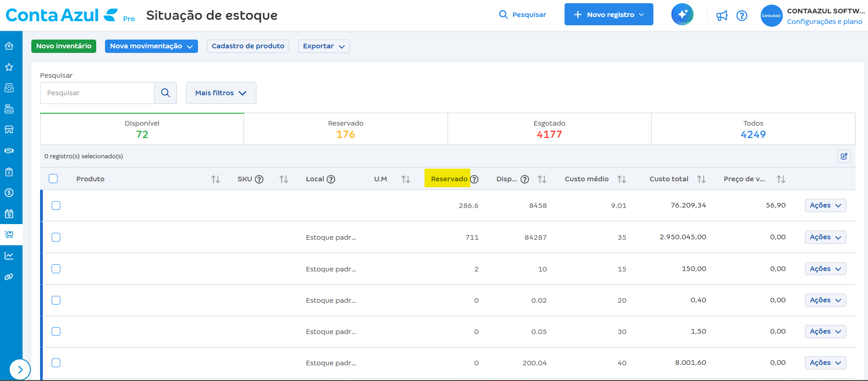Image resolution: width=868 pixels, height=381 pixels.
Task: Open the Nova movimentação dropdown
Action: click(x=151, y=46)
